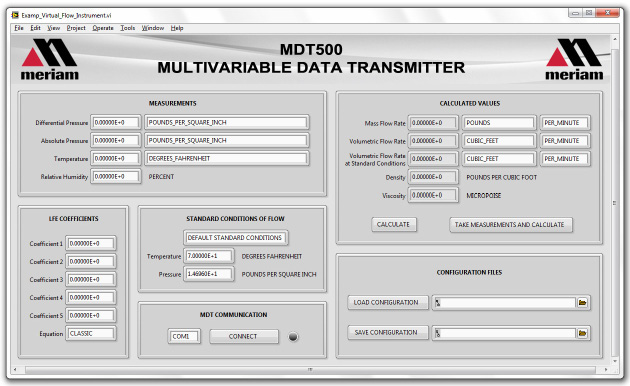630x386 pixels.
Task: Click the Save Configuration folder browse icon
Action: (x=582, y=333)
